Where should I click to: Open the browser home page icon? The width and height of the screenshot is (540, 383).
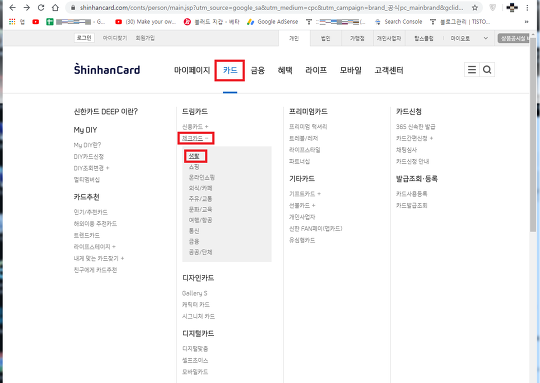coord(55,8)
